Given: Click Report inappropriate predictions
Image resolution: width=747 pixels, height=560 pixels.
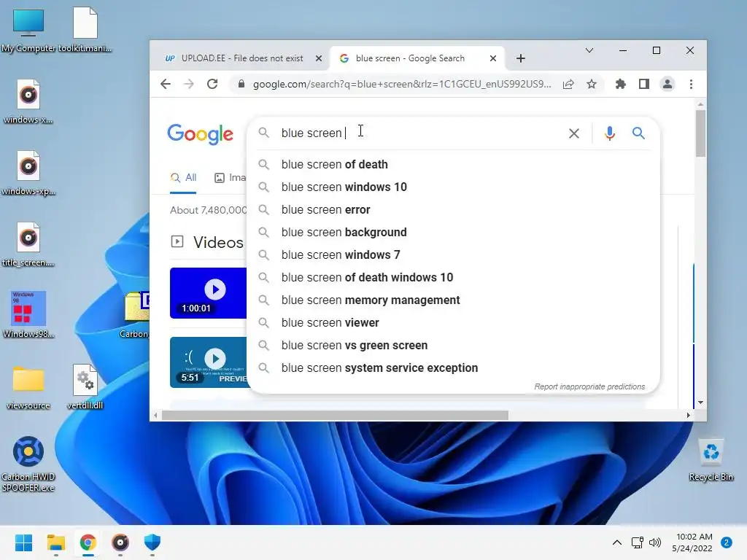Looking at the screenshot, I should click(589, 386).
